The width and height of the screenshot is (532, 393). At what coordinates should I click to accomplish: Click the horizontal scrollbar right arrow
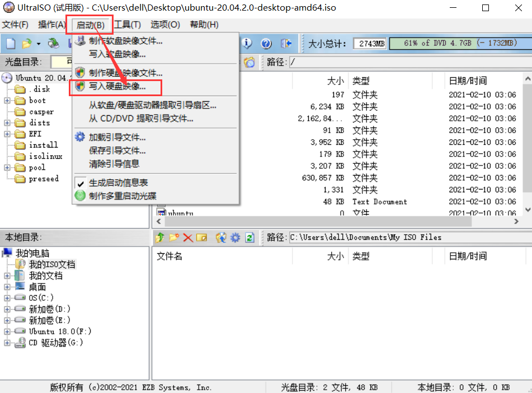pyautogui.click(x=516, y=221)
